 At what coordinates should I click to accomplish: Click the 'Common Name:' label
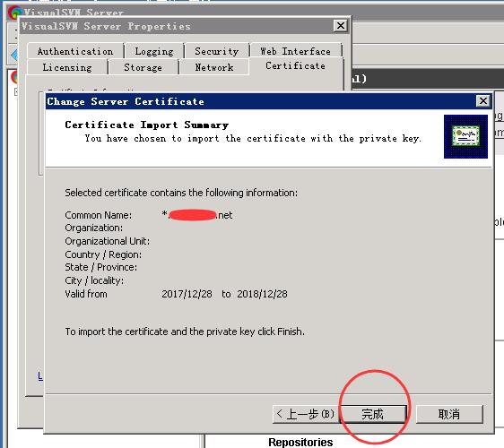(x=98, y=215)
